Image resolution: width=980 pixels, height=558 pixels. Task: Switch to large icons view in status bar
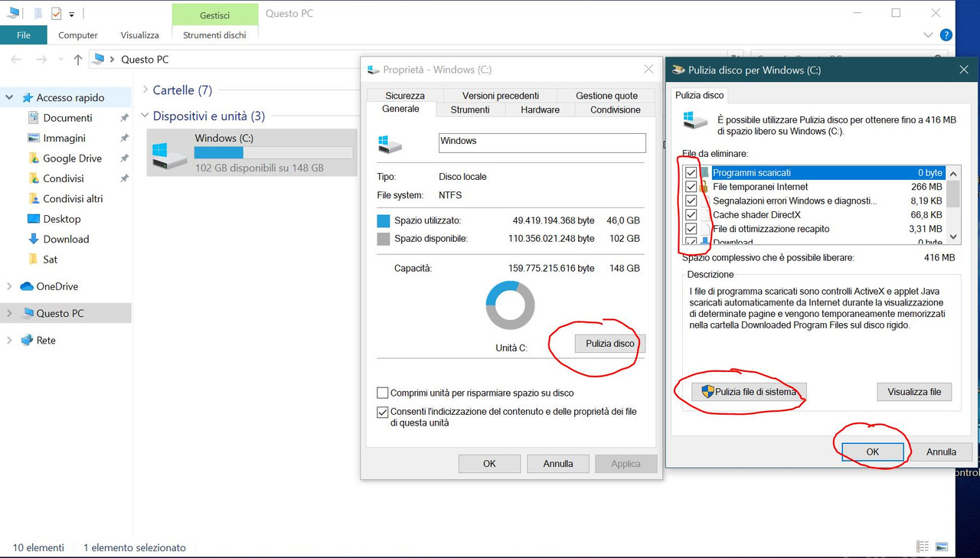coord(942,547)
